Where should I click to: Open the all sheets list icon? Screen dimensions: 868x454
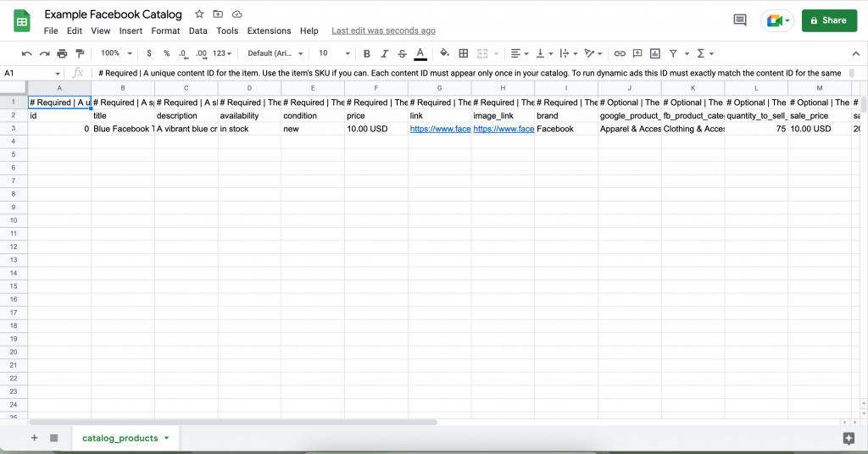[x=53, y=438]
